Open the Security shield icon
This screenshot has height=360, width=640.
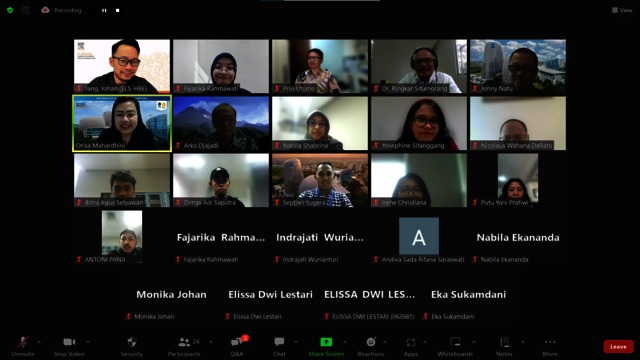(x=131, y=342)
